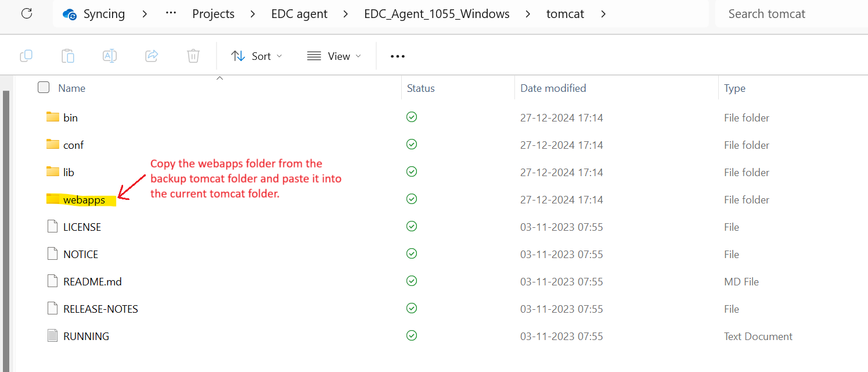Click the Paste clipboard icon
The image size is (868, 372).
68,56
